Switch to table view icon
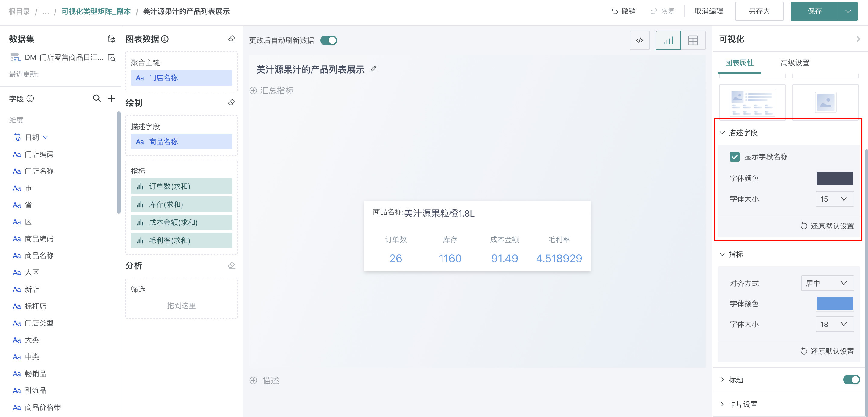 (693, 40)
